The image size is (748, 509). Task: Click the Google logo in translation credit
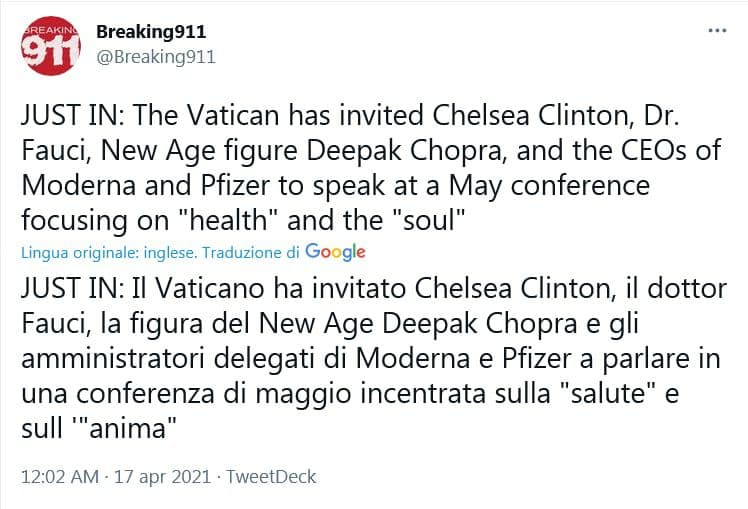tap(335, 251)
